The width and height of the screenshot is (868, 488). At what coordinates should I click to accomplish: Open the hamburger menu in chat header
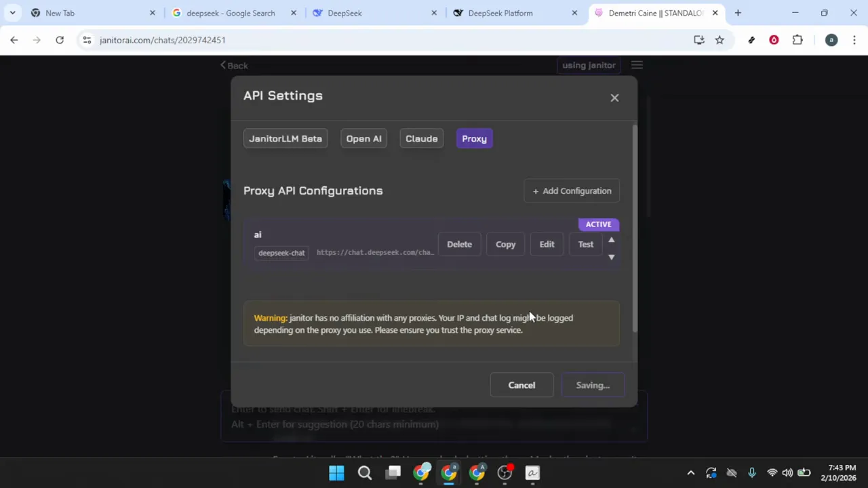point(637,65)
